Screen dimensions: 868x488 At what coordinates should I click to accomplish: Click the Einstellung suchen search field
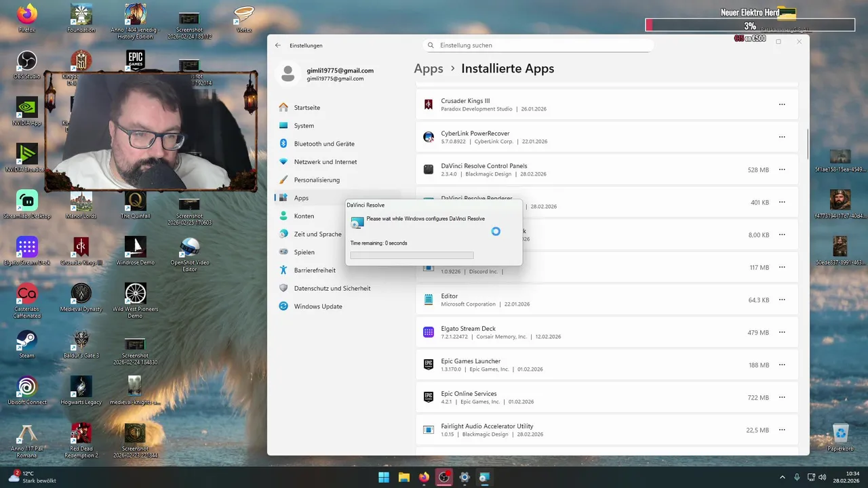pos(537,45)
